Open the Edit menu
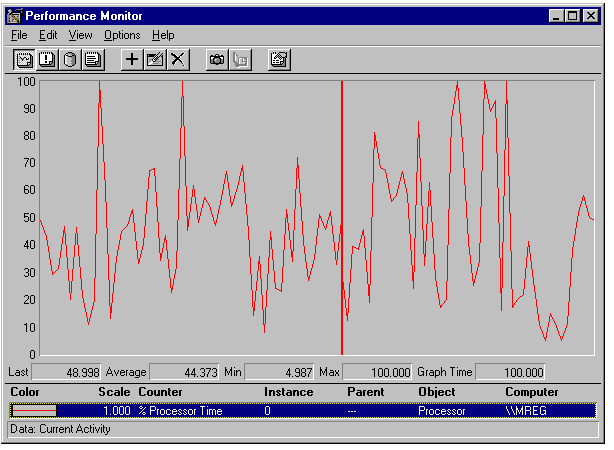Screen dimensions: 614x450 [48, 35]
